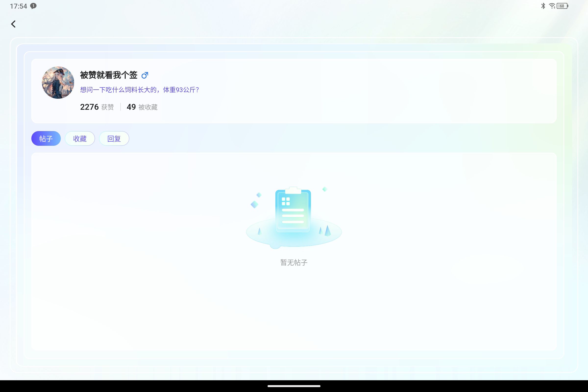Tap the home gesture bar at bottom
The image size is (588, 392).
(294, 386)
